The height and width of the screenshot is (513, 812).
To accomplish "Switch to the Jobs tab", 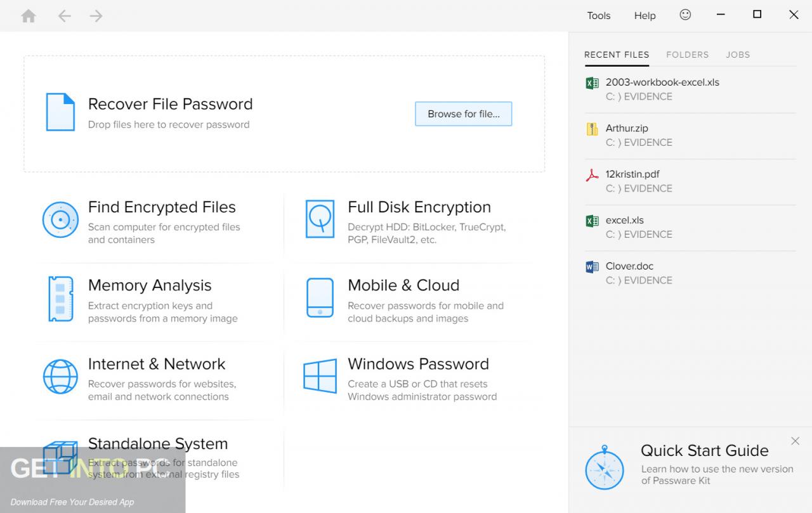I will pyautogui.click(x=738, y=55).
